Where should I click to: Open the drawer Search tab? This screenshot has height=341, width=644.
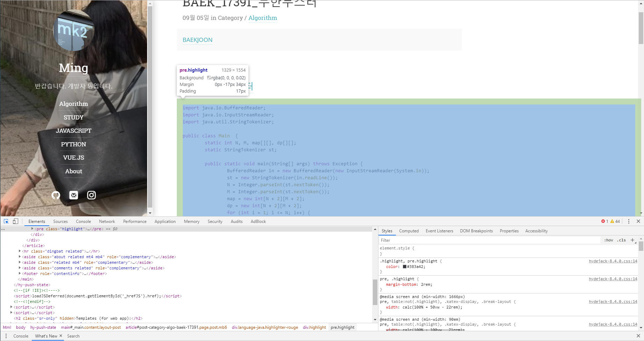click(x=73, y=336)
